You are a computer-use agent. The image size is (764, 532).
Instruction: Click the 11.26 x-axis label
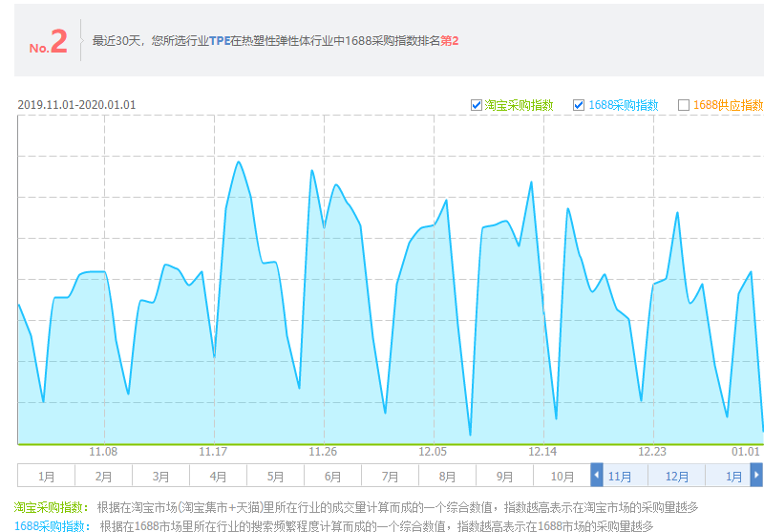(323, 452)
